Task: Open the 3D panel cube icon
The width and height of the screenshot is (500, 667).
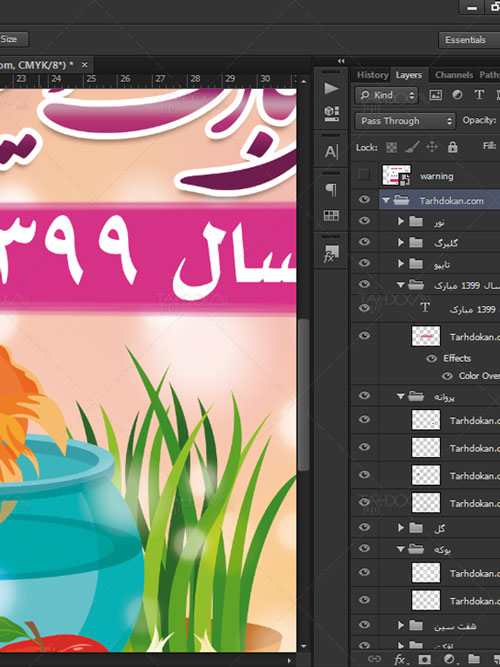Action: (331, 114)
